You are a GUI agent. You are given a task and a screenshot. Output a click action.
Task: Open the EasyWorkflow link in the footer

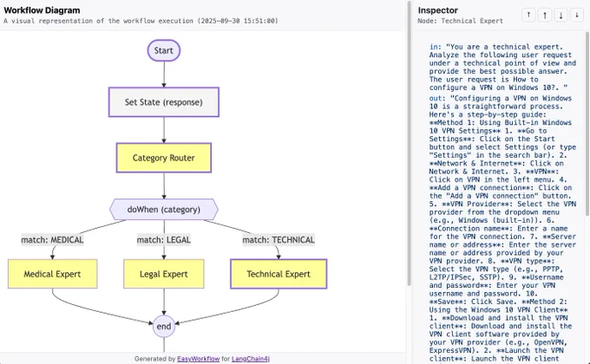199,359
